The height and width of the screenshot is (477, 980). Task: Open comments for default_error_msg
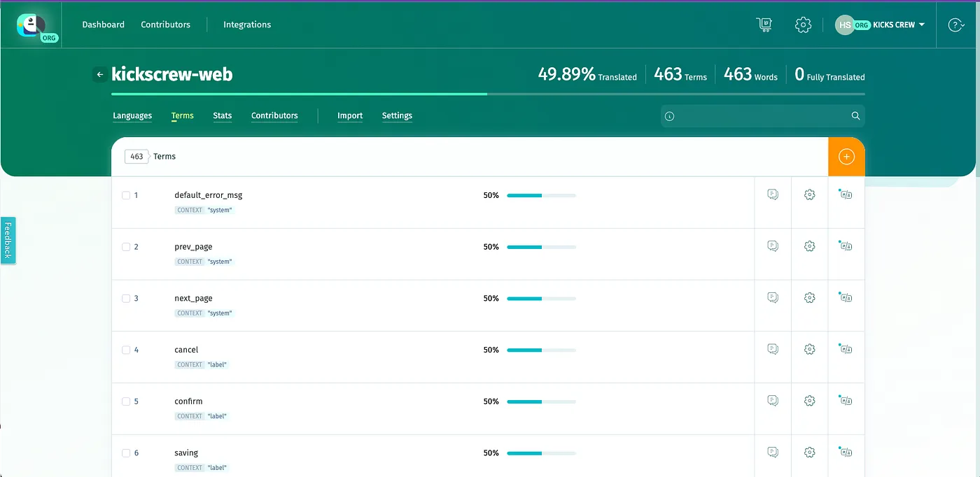click(773, 195)
